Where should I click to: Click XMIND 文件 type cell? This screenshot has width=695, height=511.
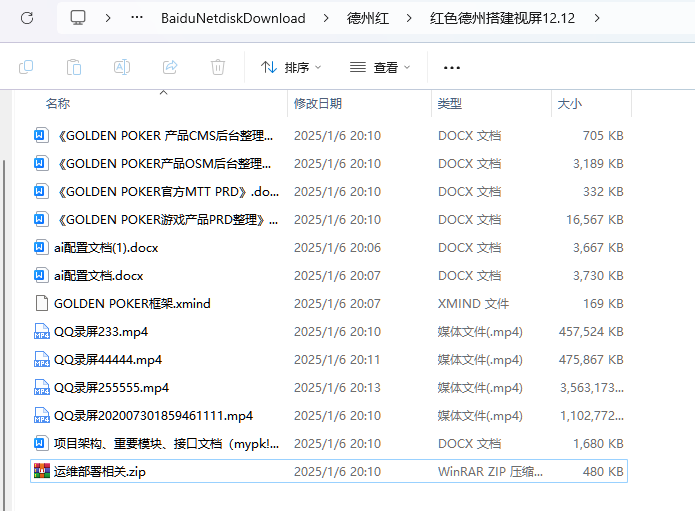click(x=473, y=304)
